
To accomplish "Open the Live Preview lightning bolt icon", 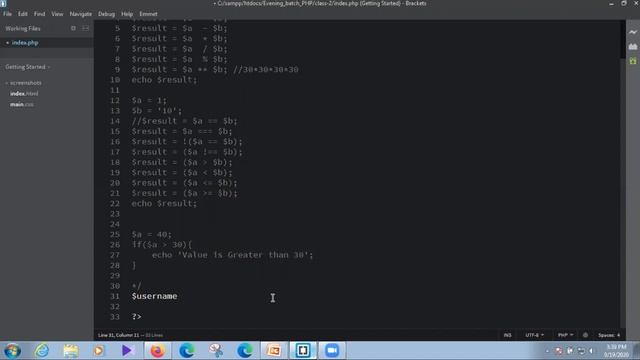I will 633,32.
